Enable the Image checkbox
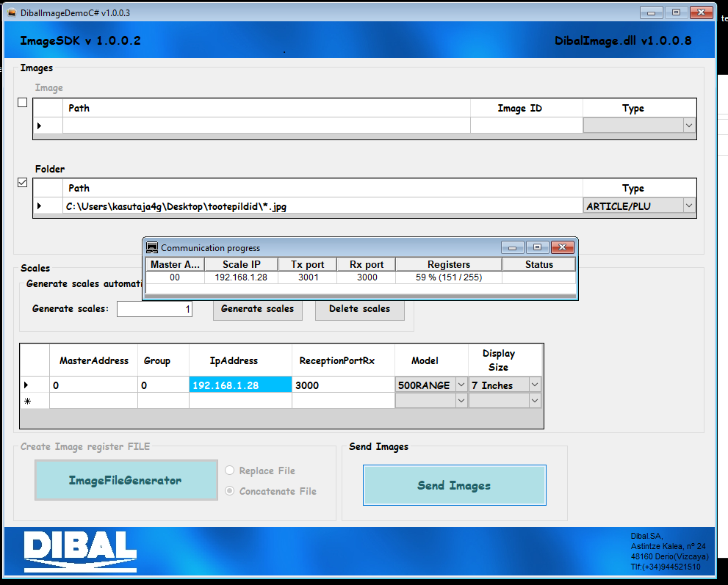 (22, 103)
